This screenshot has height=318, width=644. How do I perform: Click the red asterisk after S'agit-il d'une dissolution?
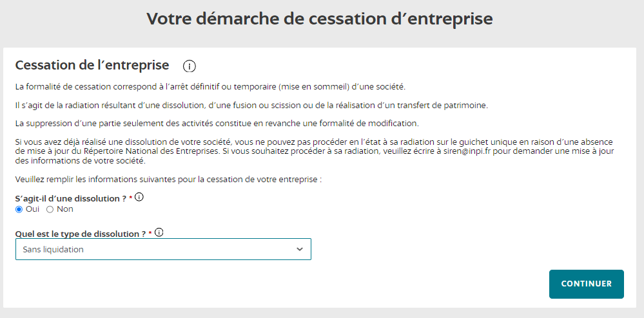click(130, 198)
